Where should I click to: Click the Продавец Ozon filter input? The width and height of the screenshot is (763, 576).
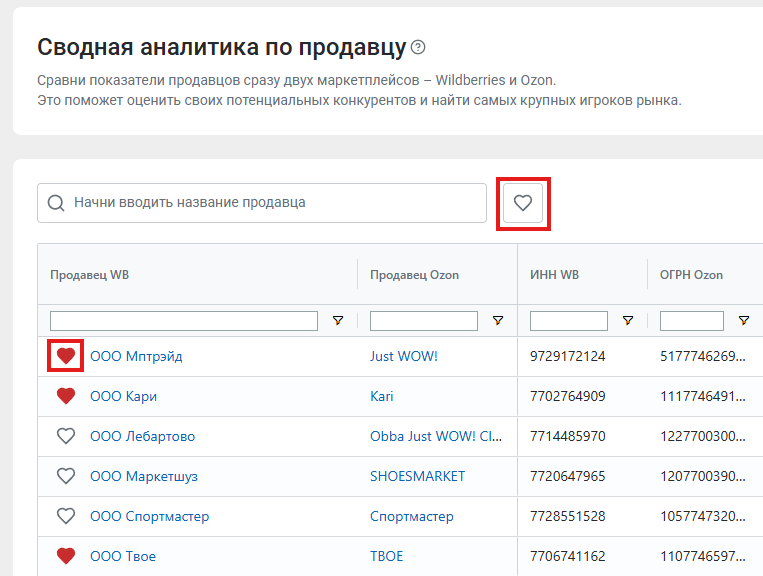coord(424,321)
